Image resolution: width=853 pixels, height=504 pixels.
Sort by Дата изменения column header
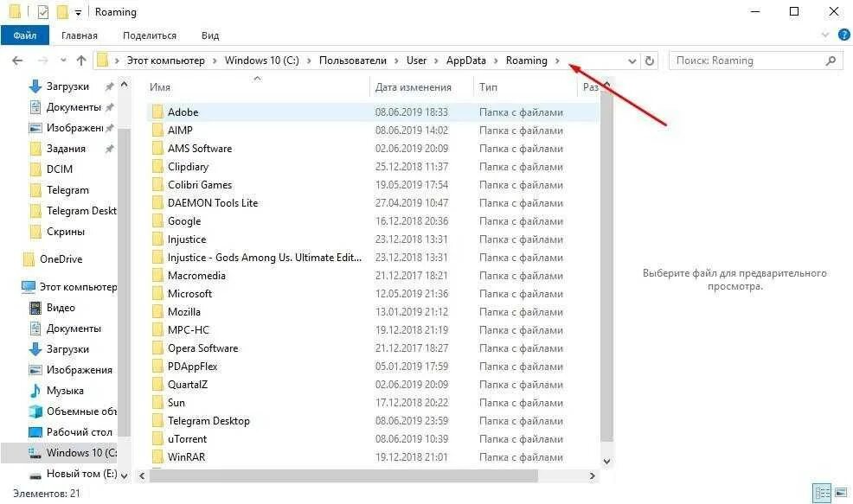[x=414, y=87]
